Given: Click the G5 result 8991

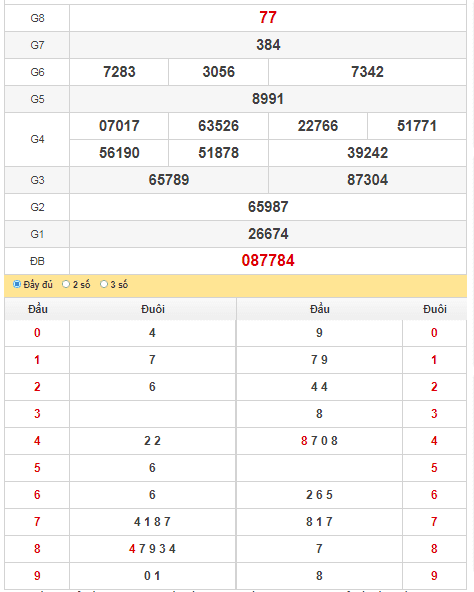Looking at the screenshot, I should pos(268,99).
